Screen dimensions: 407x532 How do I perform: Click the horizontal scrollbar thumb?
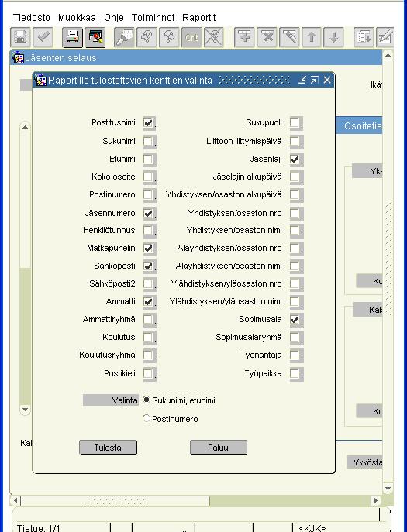116,500
